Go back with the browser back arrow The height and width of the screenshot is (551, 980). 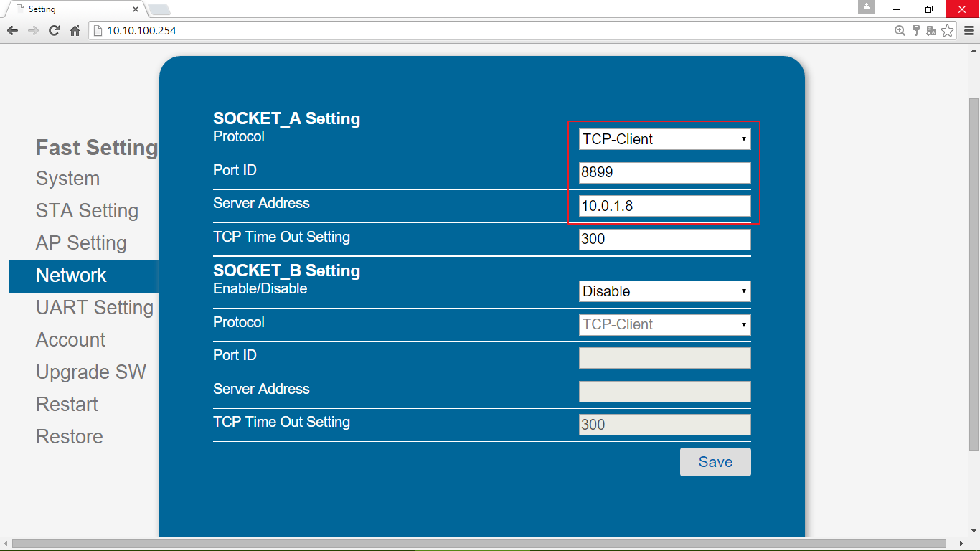tap(12, 31)
